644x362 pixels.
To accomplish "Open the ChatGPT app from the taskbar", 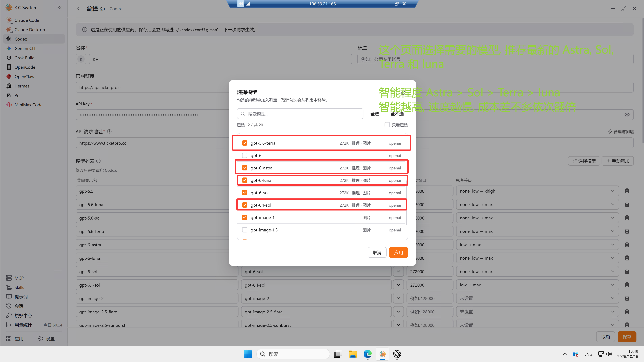I will tap(397, 354).
